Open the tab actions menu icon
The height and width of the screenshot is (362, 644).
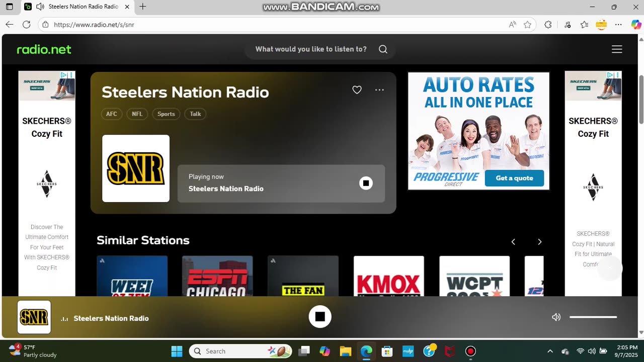pos(9,7)
